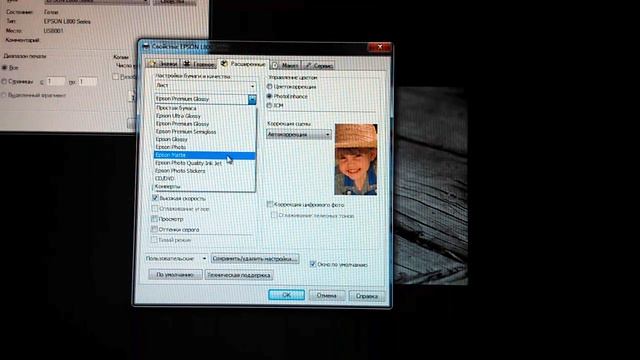Click the arrow of the Epson Premium Glossy dropdown
Image resolution: width=640 pixels, height=360 pixels.
(x=252, y=99)
